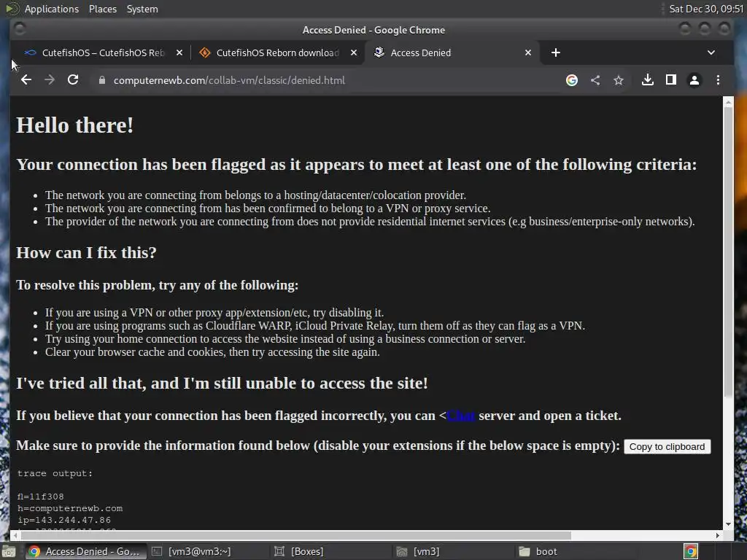Click the forward navigation arrow
This screenshot has width=747, height=560.
(50, 80)
